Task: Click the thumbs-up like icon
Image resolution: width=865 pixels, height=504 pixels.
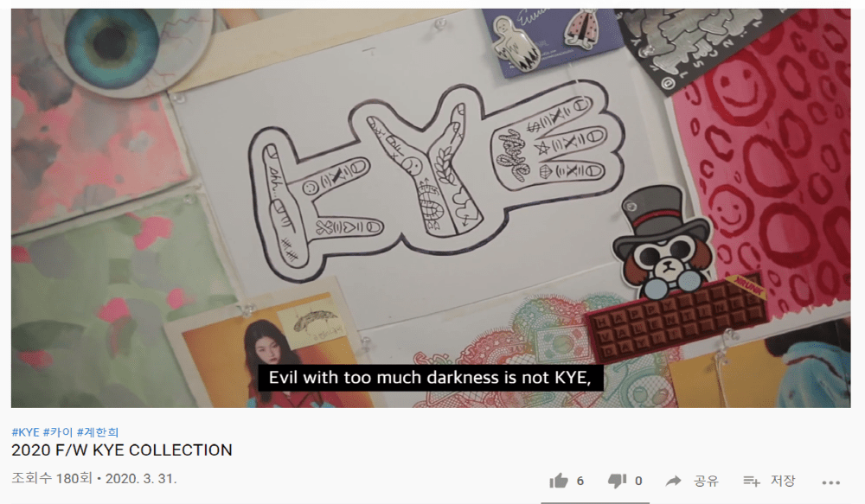Action: 558,481
